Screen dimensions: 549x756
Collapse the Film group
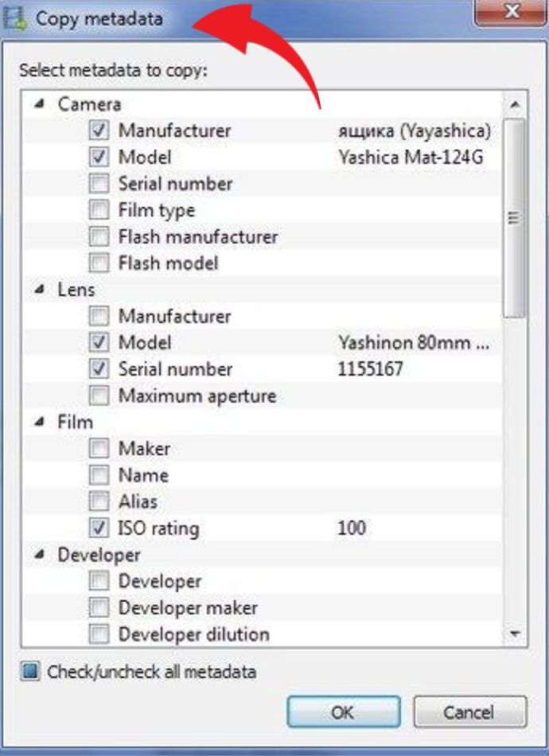pos(40,422)
